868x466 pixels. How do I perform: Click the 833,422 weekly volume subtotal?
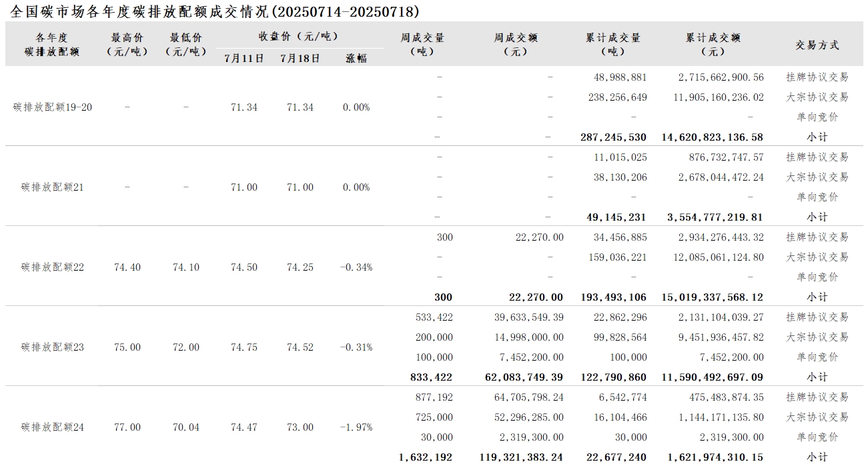click(x=431, y=377)
